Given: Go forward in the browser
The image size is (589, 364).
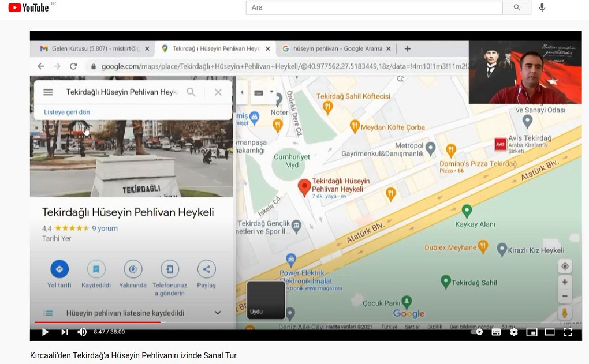Looking at the screenshot, I should click(57, 66).
